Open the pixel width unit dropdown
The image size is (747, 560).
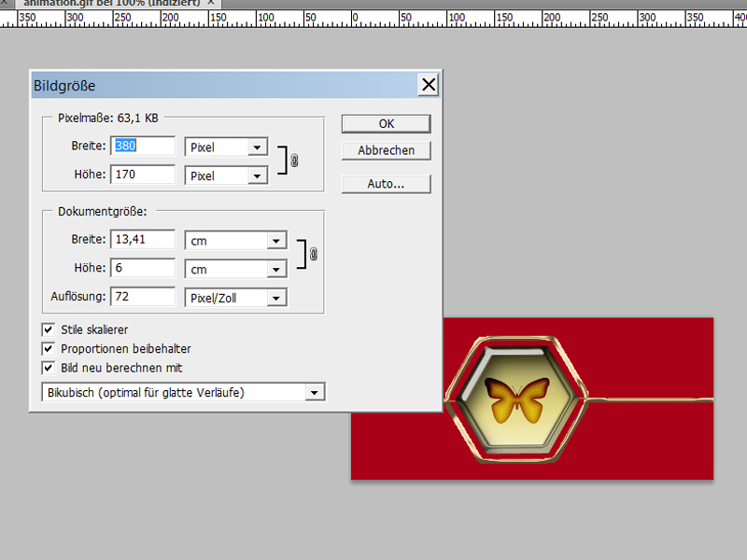tap(255, 147)
